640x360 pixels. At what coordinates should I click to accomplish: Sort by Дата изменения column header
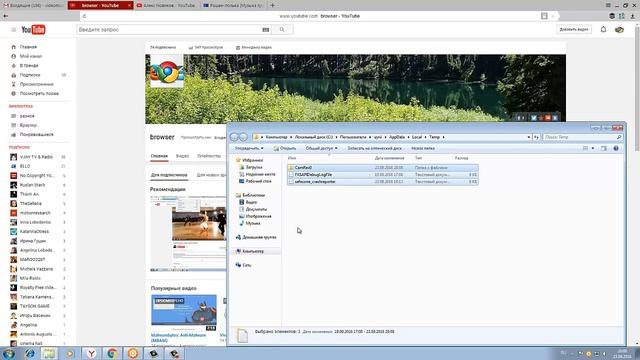(x=389, y=158)
